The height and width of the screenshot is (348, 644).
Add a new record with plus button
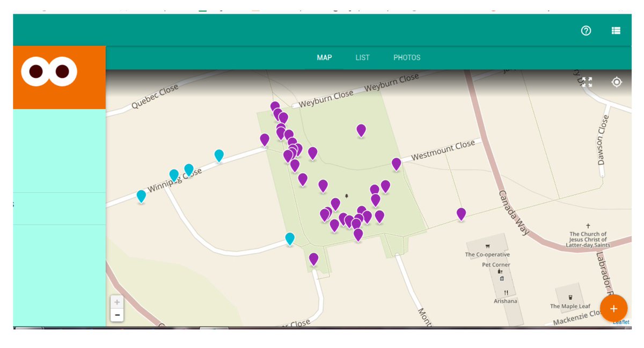(613, 308)
